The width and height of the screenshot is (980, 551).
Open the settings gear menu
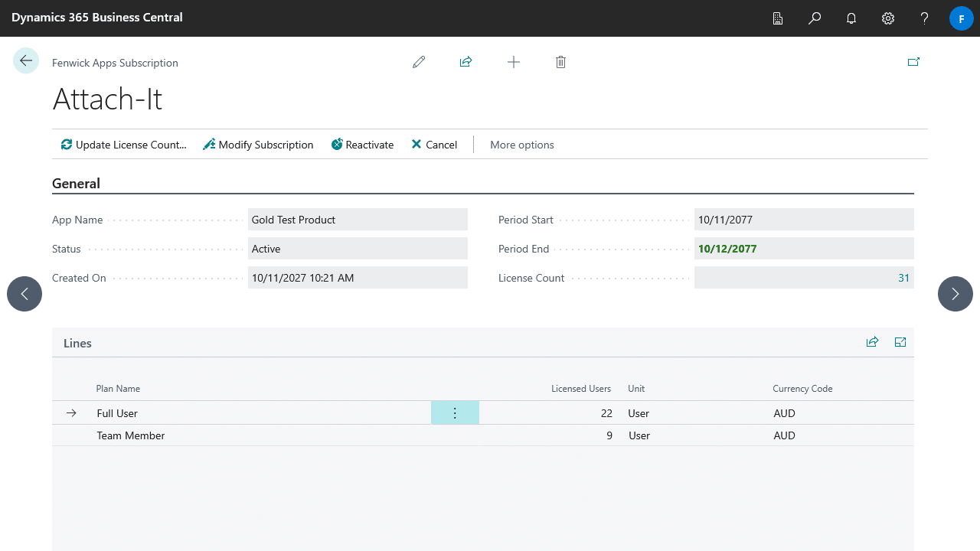[x=888, y=18]
